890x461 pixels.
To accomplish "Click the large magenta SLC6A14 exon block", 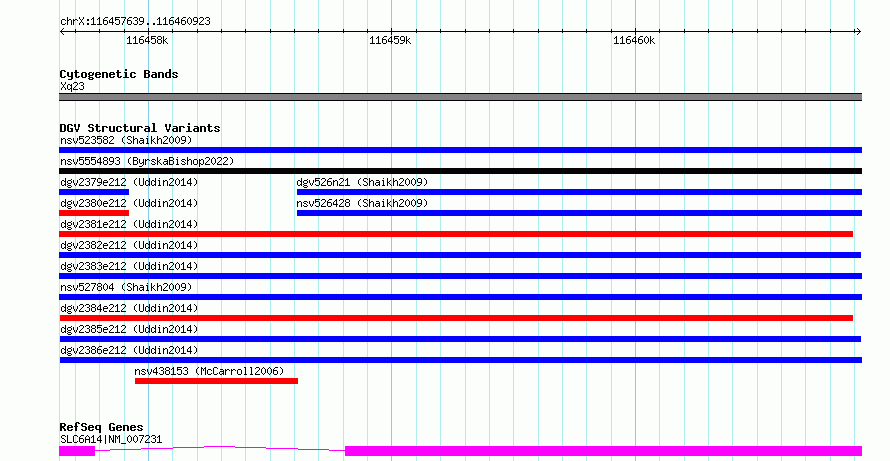I will (x=603, y=451).
